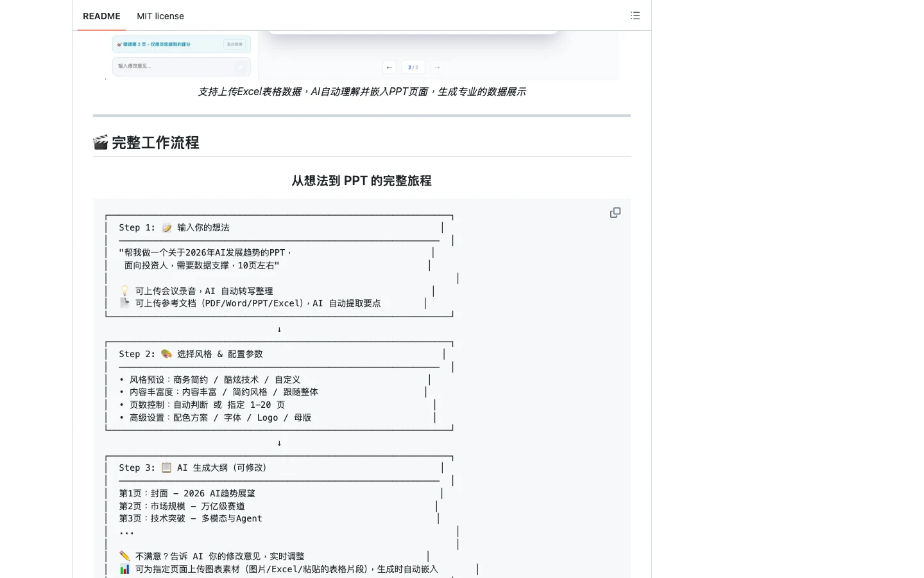Click the blue 微调第 2 页 banner in preview

pos(182,44)
